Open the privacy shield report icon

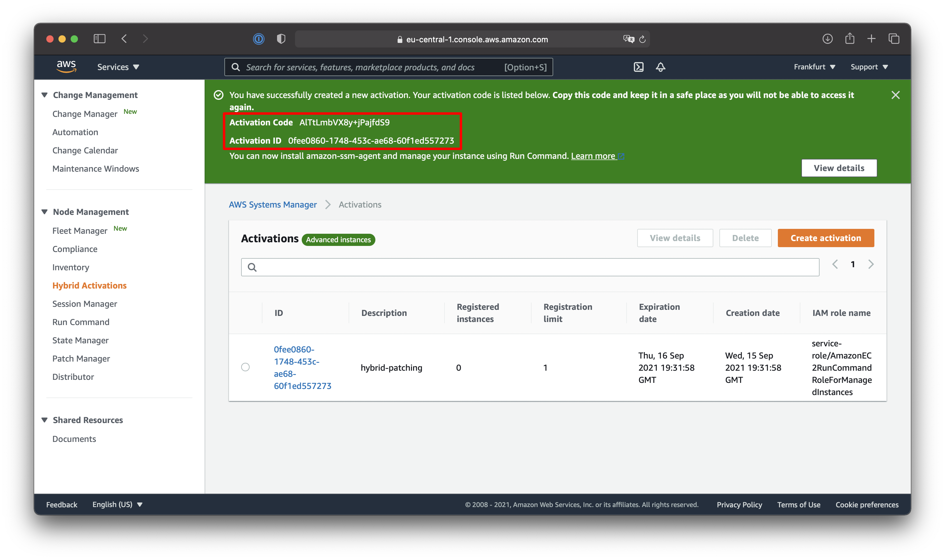point(281,38)
